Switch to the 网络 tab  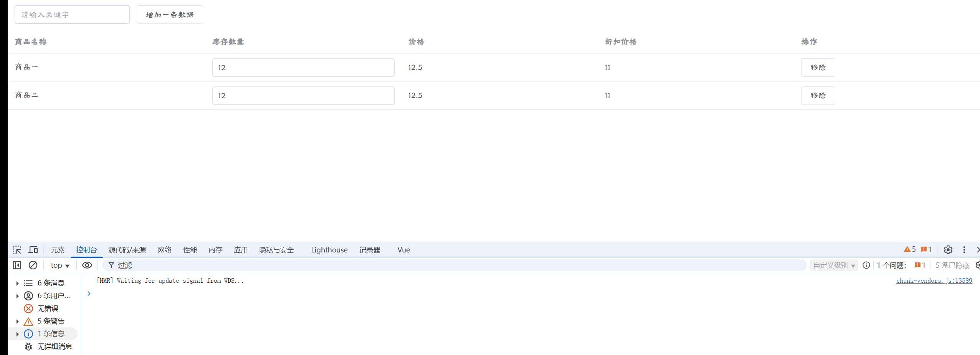point(165,250)
